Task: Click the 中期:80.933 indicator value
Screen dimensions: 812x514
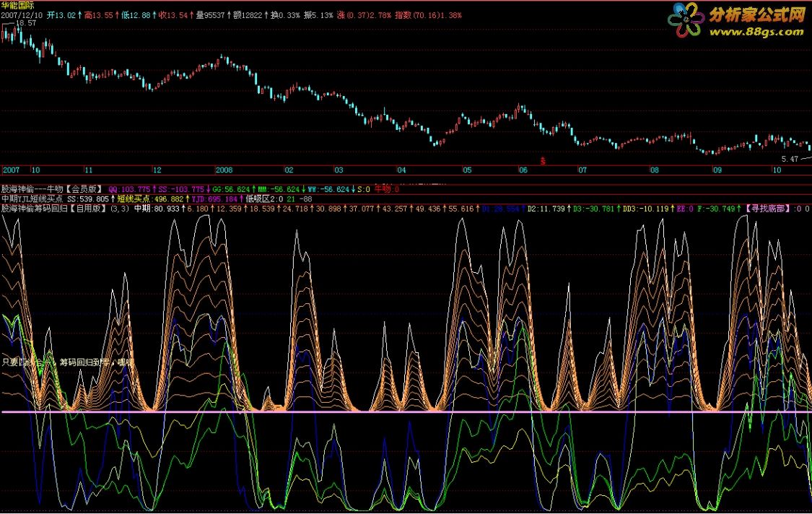Action: click(157, 209)
